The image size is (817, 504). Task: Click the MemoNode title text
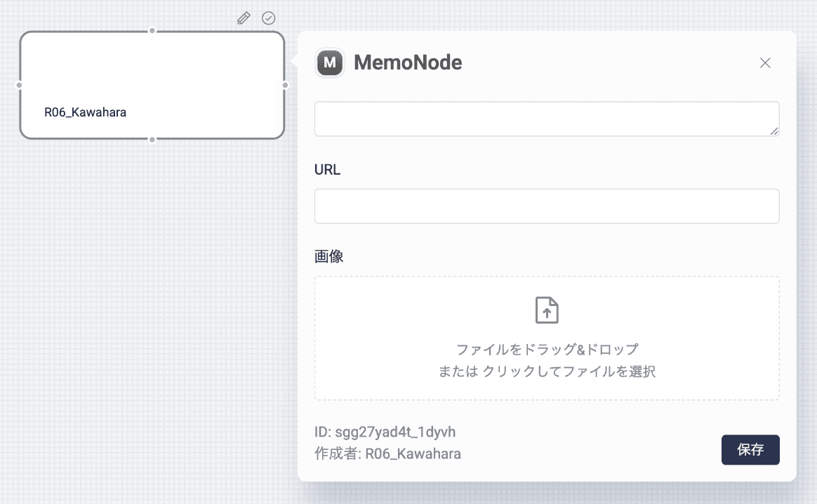[x=408, y=62]
